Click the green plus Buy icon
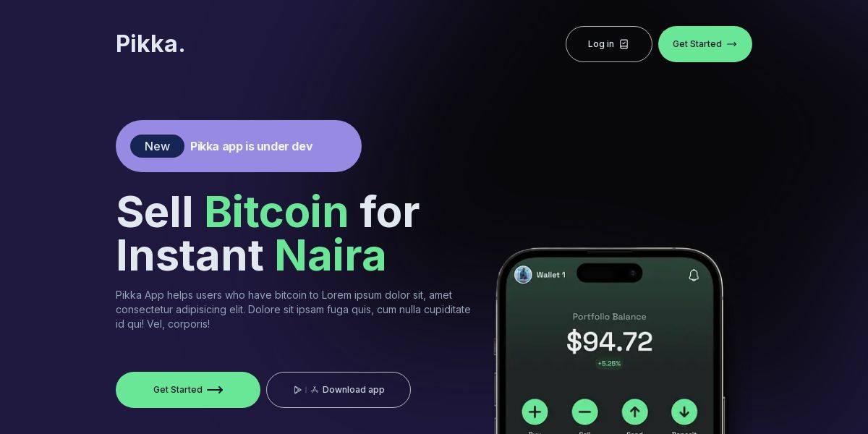Screen dimensions: 868x434 click(x=535, y=412)
